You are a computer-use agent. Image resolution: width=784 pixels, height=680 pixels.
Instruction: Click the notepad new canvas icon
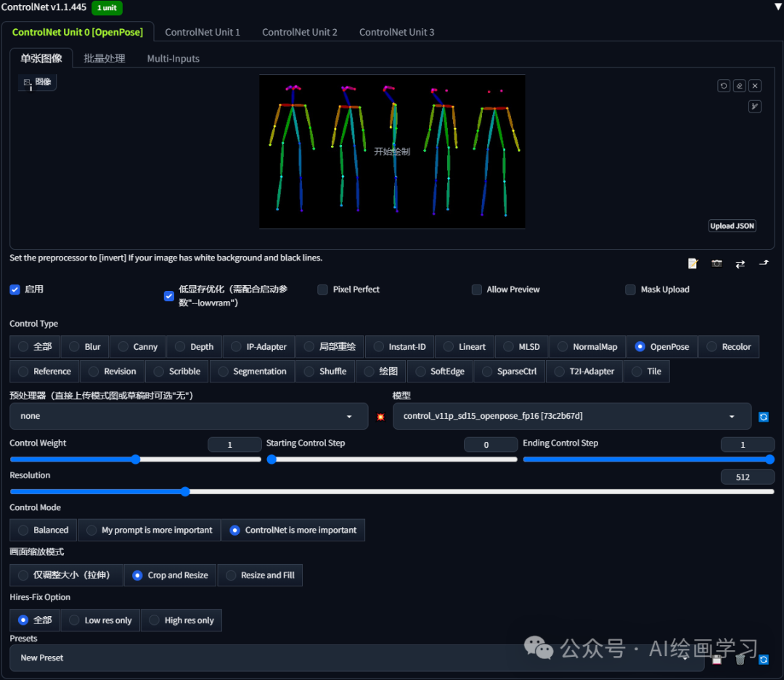[693, 263]
